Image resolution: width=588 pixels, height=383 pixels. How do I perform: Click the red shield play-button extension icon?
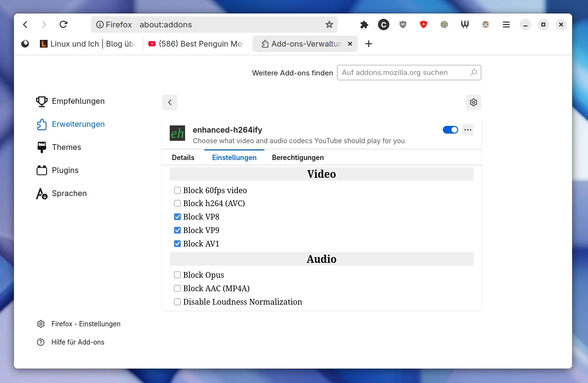pos(423,25)
